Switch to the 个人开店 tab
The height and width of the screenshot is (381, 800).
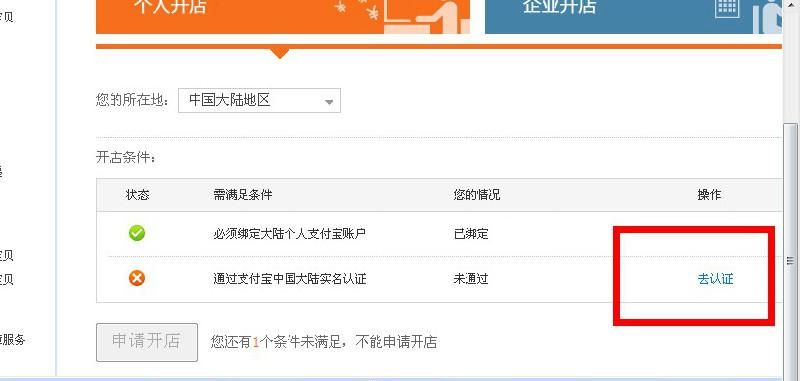pos(283,16)
